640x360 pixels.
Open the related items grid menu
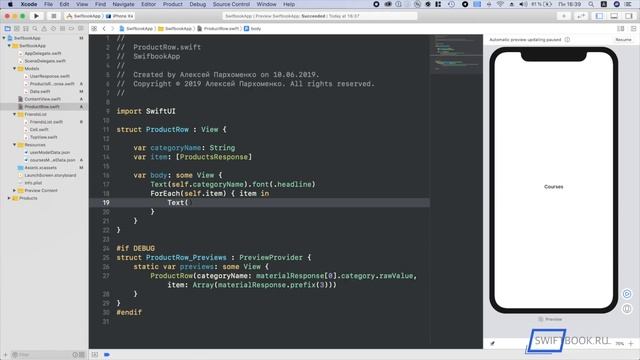click(x=94, y=29)
